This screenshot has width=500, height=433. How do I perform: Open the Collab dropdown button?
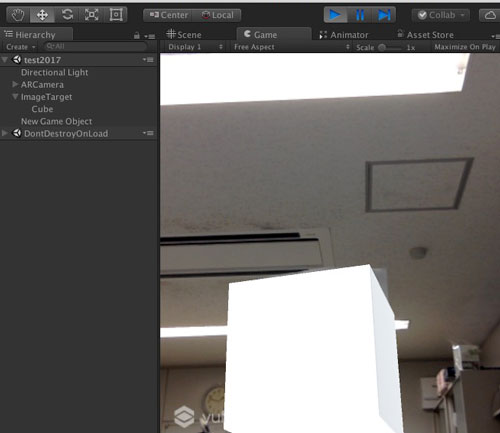pos(441,15)
